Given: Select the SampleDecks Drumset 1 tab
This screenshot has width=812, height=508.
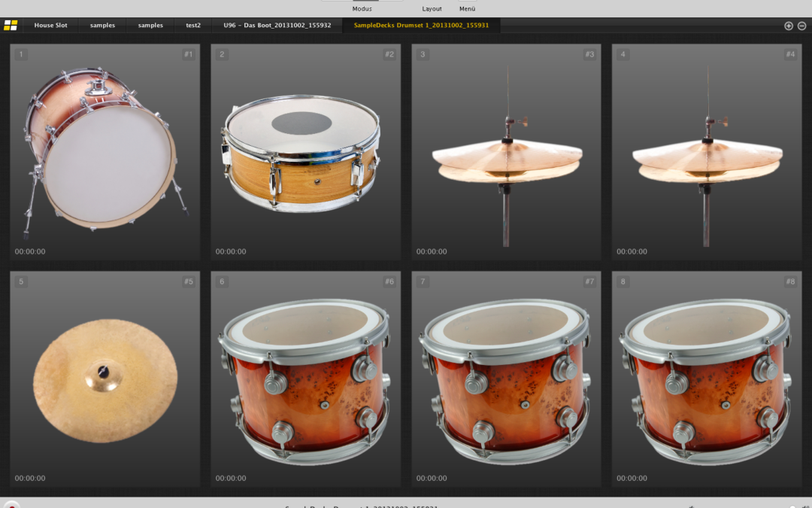Looking at the screenshot, I should pos(421,26).
